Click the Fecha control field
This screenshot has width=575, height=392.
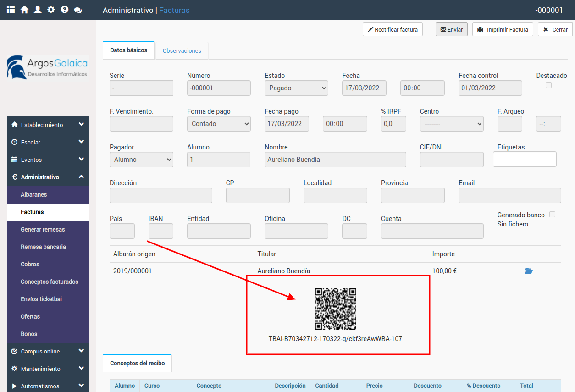(x=490, y=88)
